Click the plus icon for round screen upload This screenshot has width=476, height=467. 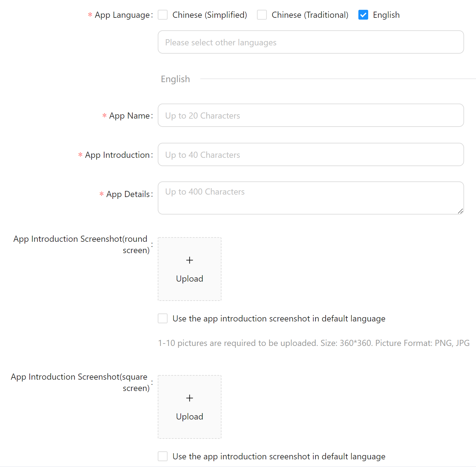[x=190, y=260]
